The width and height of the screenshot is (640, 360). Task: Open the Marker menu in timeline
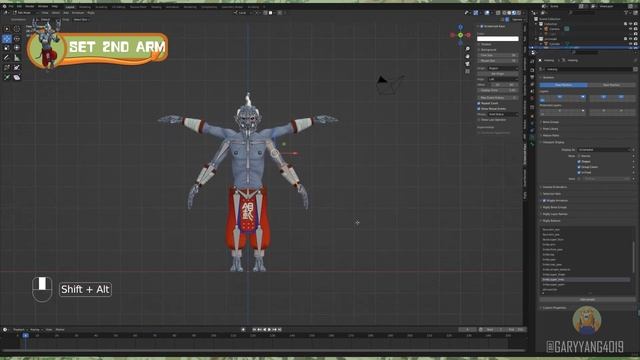coord(60,329)
